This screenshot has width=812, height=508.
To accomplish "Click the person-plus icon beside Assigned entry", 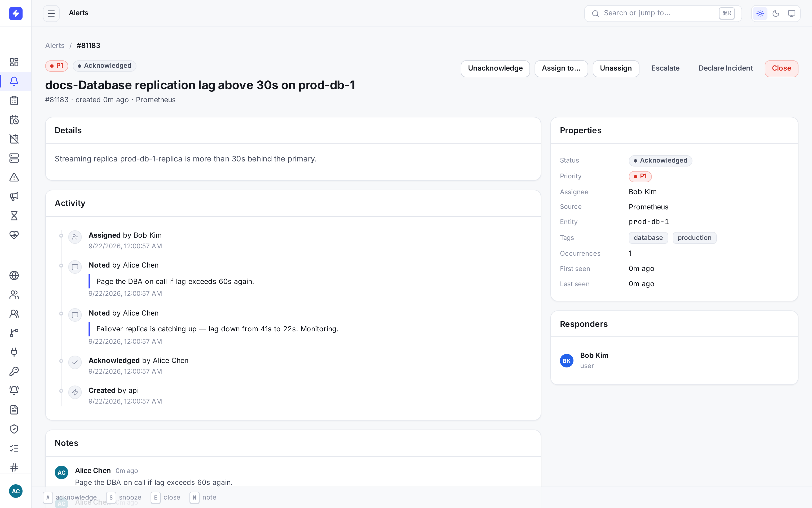I will point(75,237).
